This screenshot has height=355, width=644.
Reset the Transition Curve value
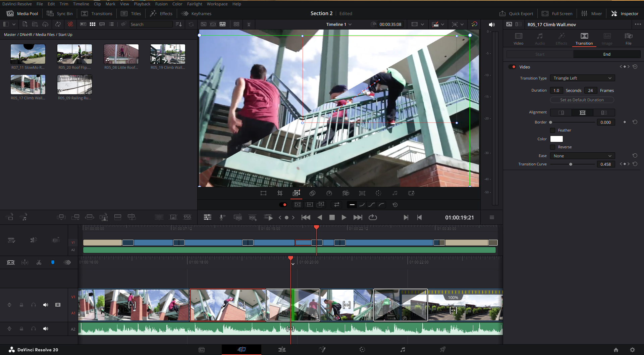(635, 164)
